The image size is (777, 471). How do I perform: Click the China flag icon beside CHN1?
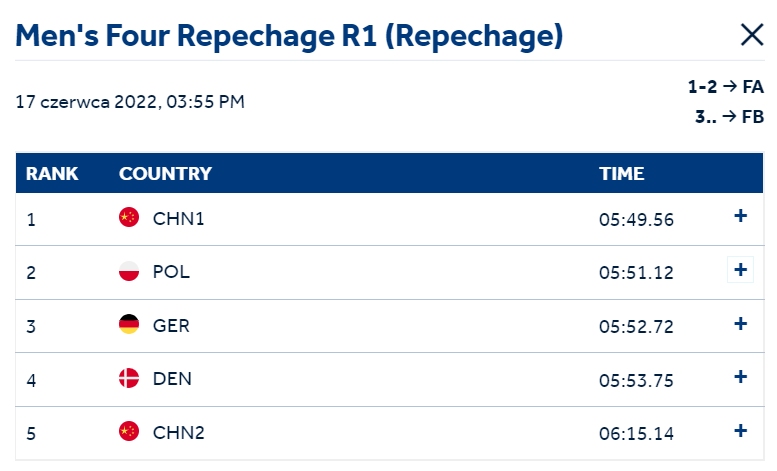(x=129, y=217)
